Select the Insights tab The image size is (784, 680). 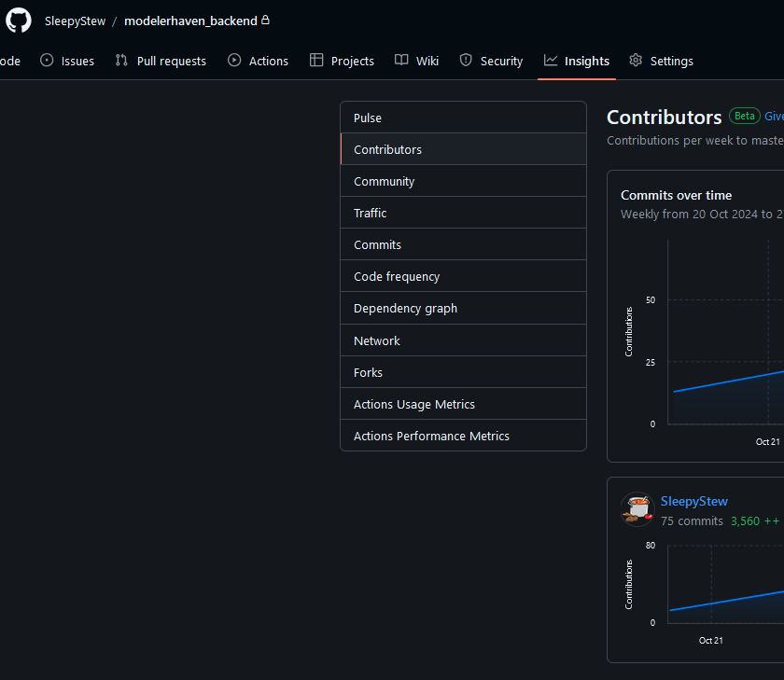tap(577, 61)
